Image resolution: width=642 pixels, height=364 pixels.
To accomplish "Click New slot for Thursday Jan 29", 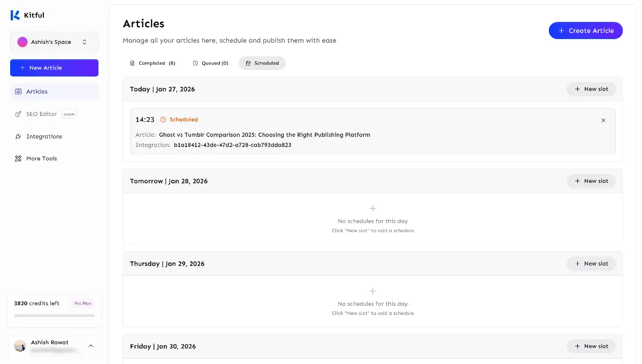I will tap(591, 264).
